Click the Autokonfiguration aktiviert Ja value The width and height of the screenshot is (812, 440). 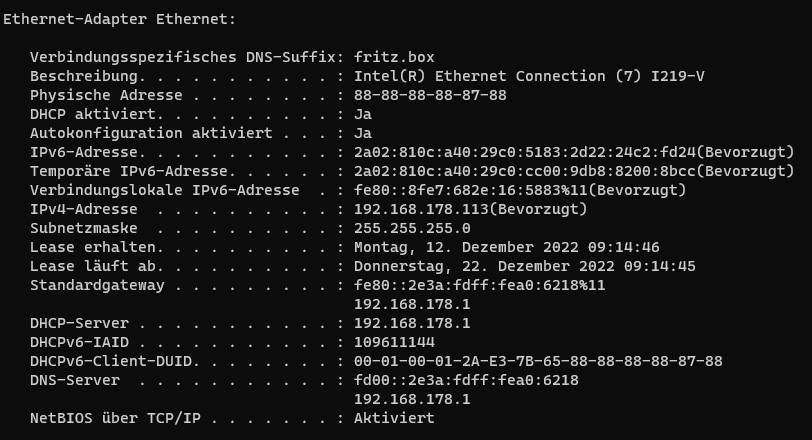(363, 134)
